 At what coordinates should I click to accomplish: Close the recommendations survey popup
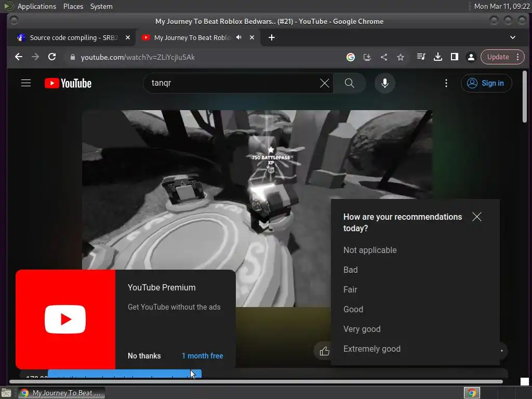[477, 217]
